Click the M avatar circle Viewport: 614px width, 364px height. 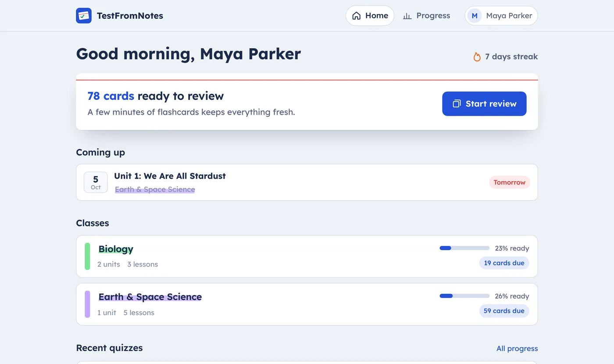(x=475, y=16)
